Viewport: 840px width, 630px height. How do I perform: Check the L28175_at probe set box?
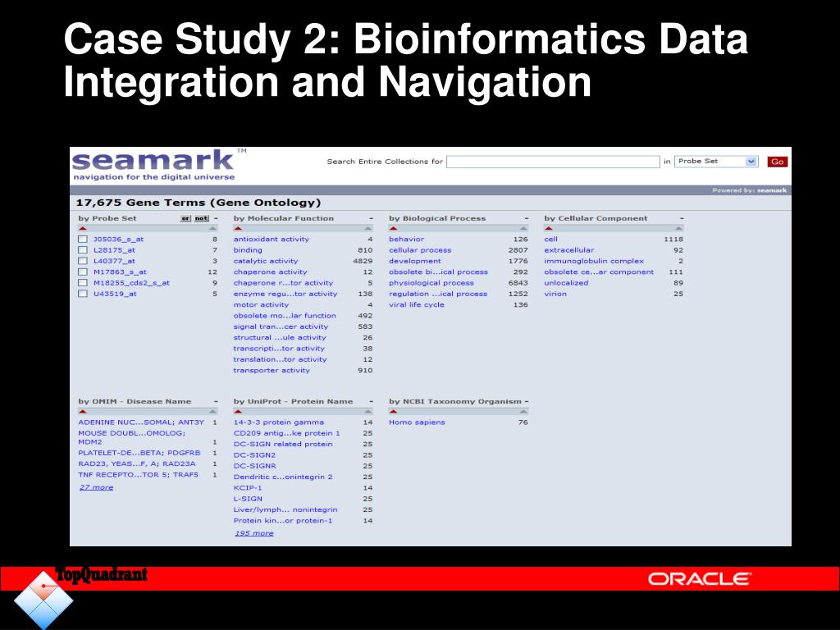(x=83, y=250)
